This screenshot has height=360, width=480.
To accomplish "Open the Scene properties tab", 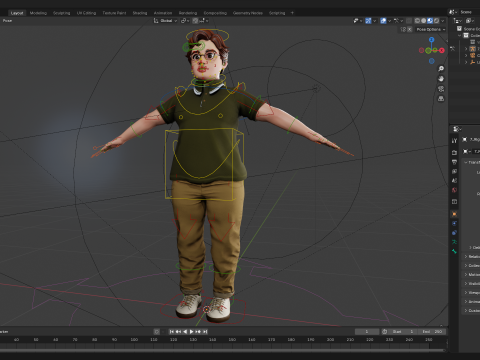I will (454, 181).
